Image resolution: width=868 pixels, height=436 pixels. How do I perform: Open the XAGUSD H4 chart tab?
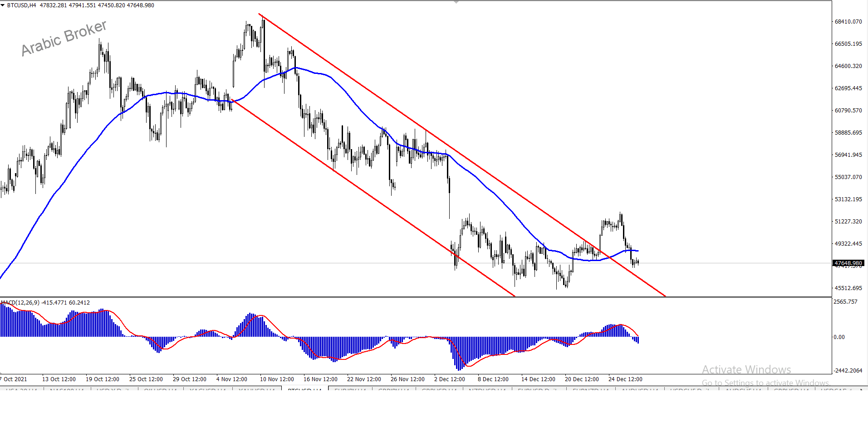coord(208,389)
